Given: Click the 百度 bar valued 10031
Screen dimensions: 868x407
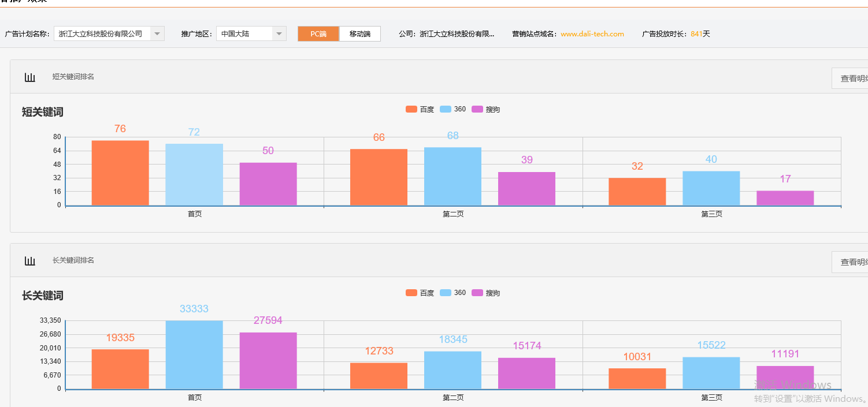Looking at the screenshot, I should coord(637,379).
